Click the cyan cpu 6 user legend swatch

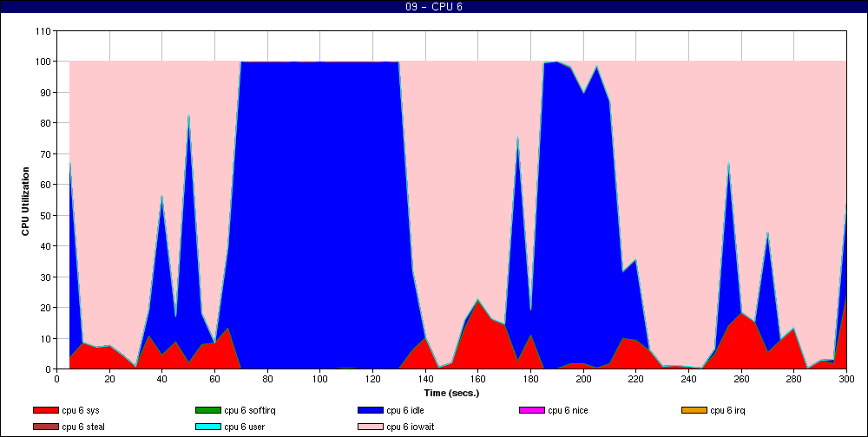(x=208, y=427)
